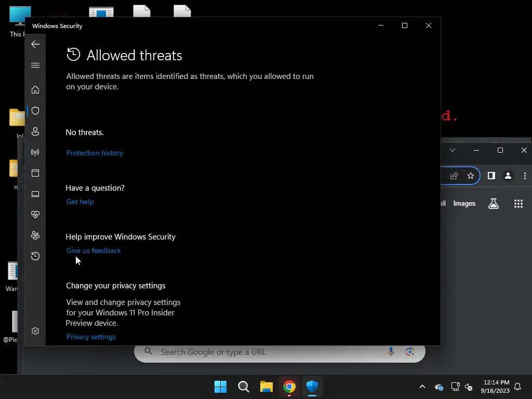
Task: Open File Explorer from the taskbar
Action: click(267, 387)
